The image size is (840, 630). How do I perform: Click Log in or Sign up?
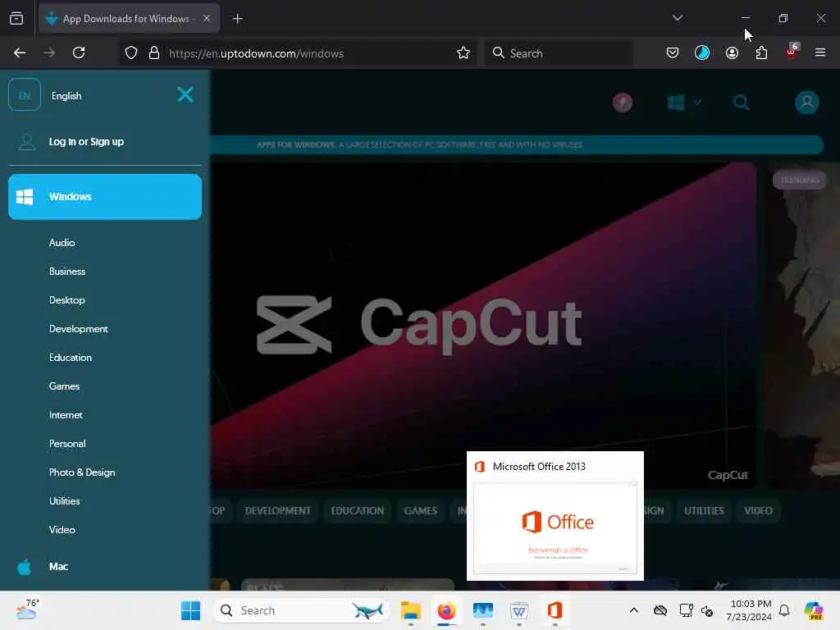pos(86,141)
